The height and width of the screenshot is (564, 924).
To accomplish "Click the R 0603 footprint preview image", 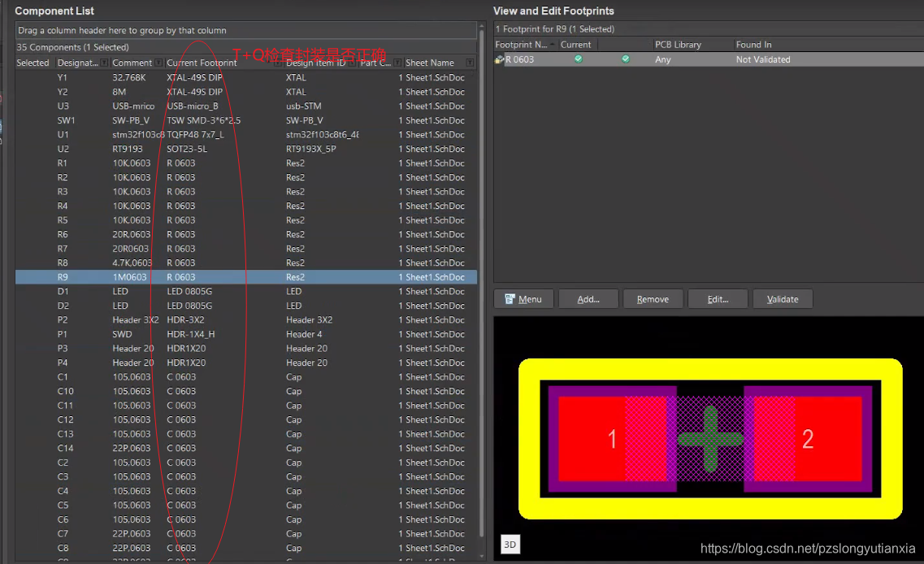I will [710, 439].
